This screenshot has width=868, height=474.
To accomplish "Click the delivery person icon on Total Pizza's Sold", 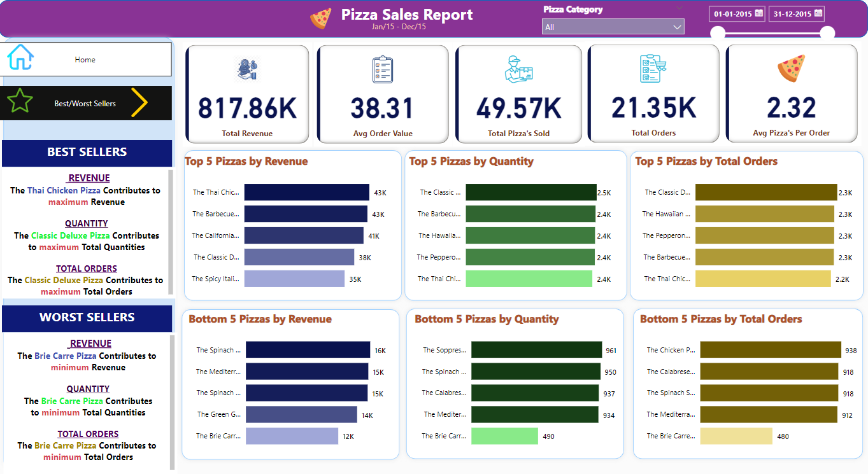I will [520, 69].
